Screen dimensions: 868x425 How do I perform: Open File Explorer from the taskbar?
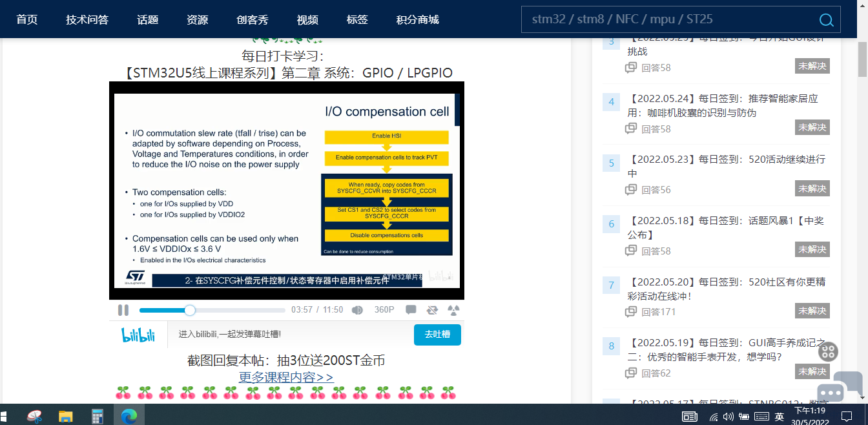pos(66,417)
